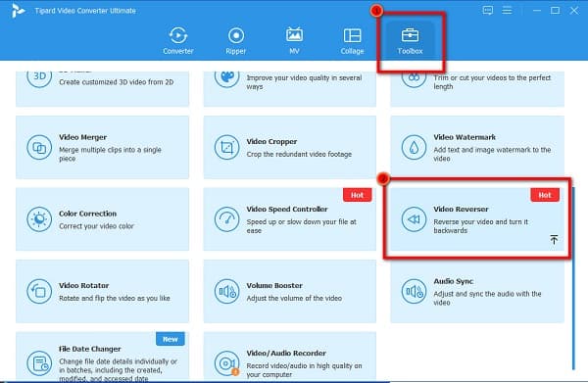Screen dimensions: 588x383
Task: Click 'Crop the redundant video footage' text
Action: (x=299, y=154)
